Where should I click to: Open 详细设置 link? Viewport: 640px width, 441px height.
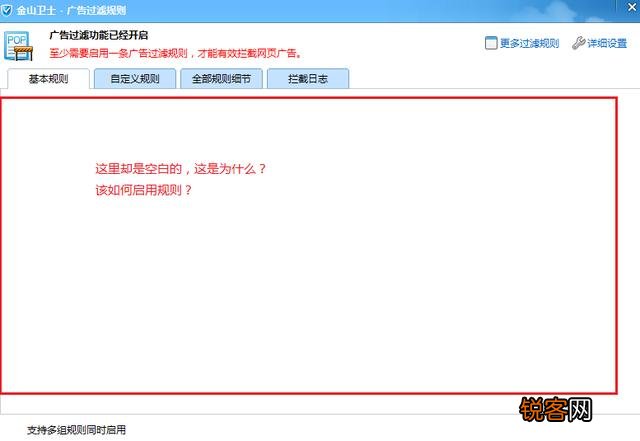pos(607,43)
